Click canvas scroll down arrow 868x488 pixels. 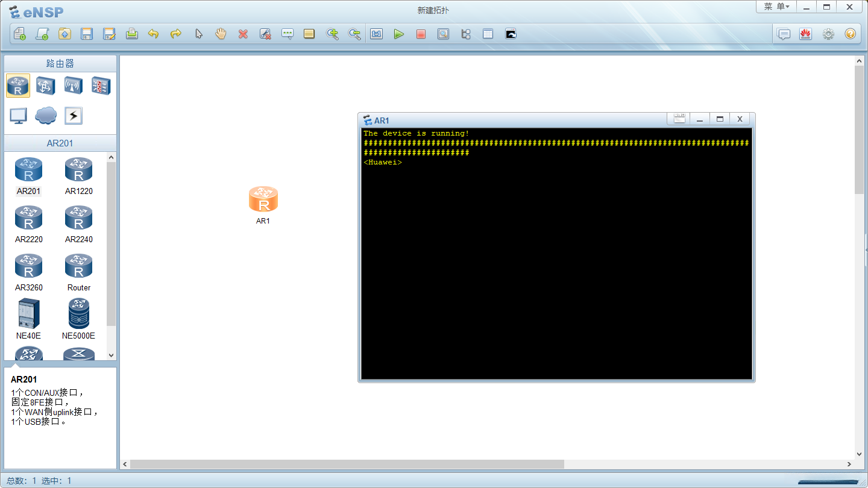click(x=859, y=454)
